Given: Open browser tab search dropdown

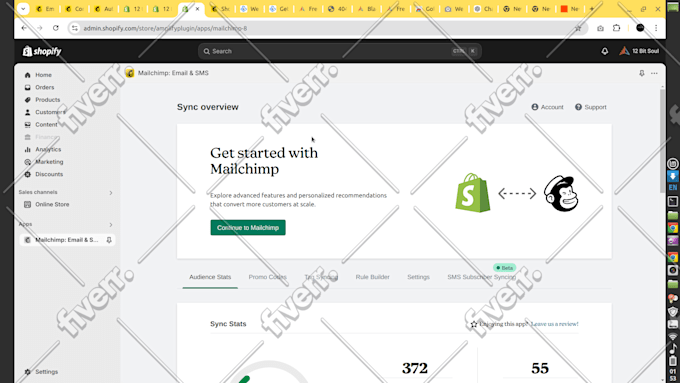Looking at the screenshot, I should [x=23, y=9].
